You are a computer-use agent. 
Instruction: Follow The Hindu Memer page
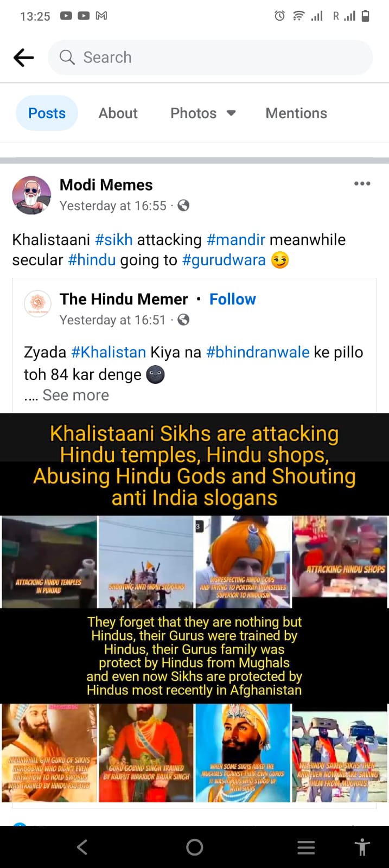pos(232,299)
